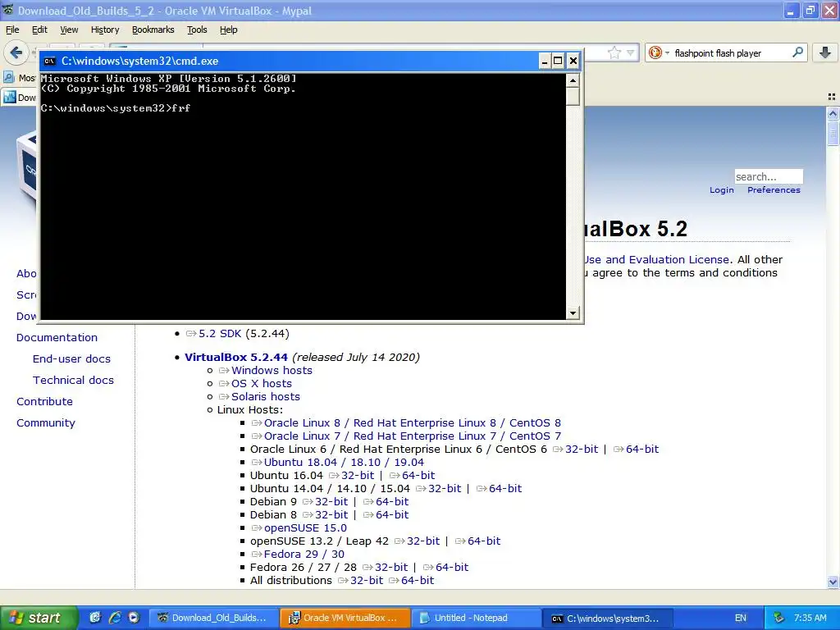This screenshot has height=630, width=840.
Task: Click the Debian 9 32-bit link
Action: coord(331,502)
